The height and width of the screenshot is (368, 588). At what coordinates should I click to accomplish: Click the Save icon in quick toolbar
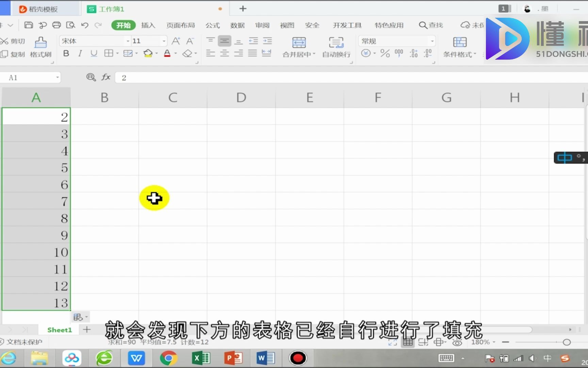(29, 25)
